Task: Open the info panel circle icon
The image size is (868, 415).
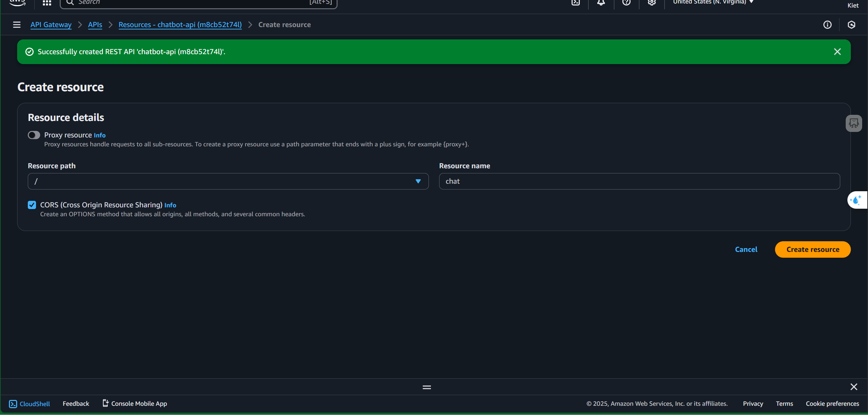Action: [x=827, y=25]
